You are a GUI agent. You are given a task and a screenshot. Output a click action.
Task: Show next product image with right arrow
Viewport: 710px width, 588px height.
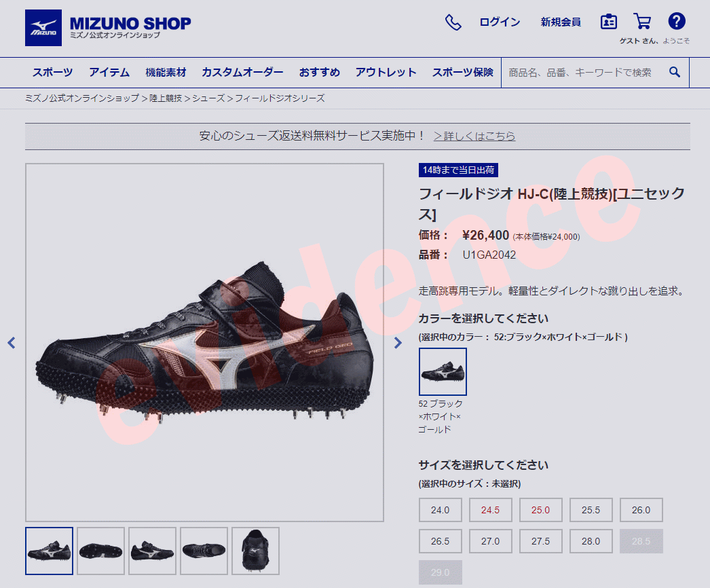tap(398, 343)
